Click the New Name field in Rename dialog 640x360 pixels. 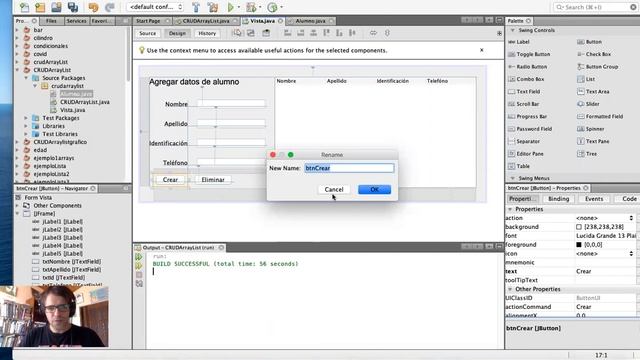[349, 168]
